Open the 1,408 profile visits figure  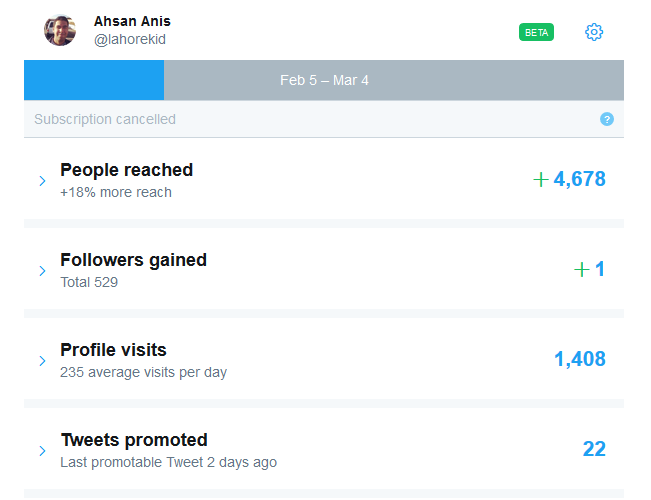(580, 359)
